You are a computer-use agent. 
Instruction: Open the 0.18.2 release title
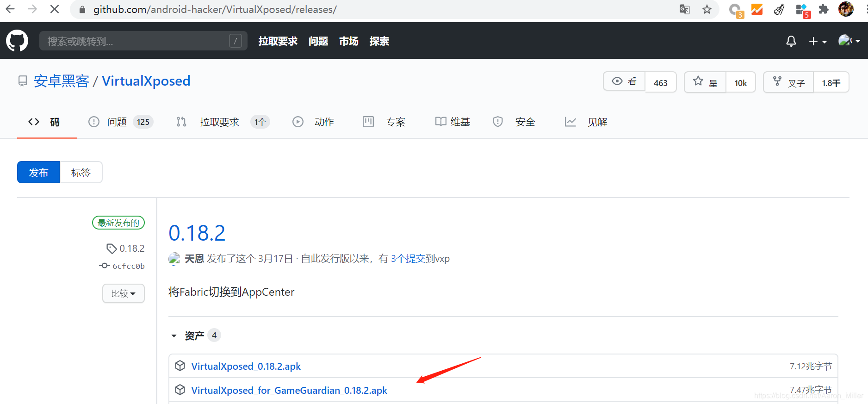197,233
